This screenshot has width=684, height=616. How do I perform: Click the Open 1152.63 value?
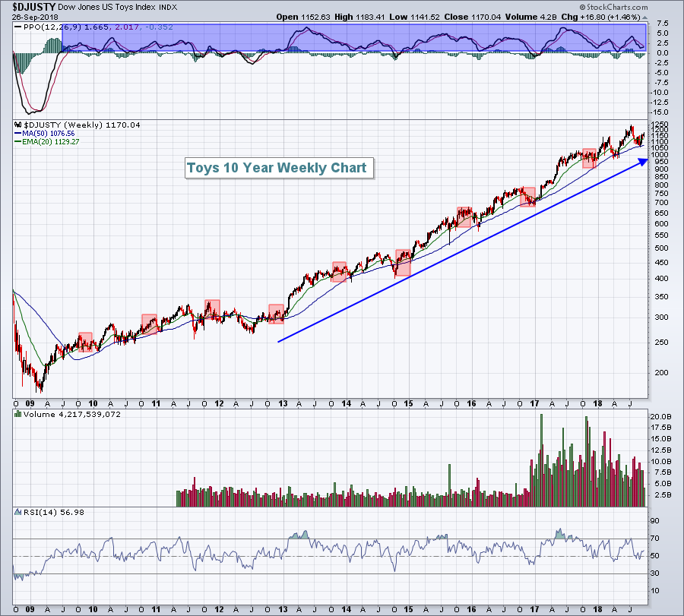coord(303,17)
